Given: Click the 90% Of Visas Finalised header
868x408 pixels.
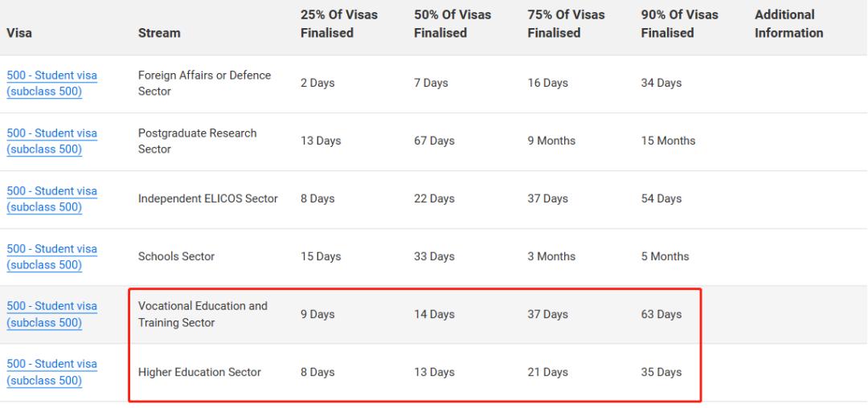Looking at the screenshot, I should click(x=679, y=24).
